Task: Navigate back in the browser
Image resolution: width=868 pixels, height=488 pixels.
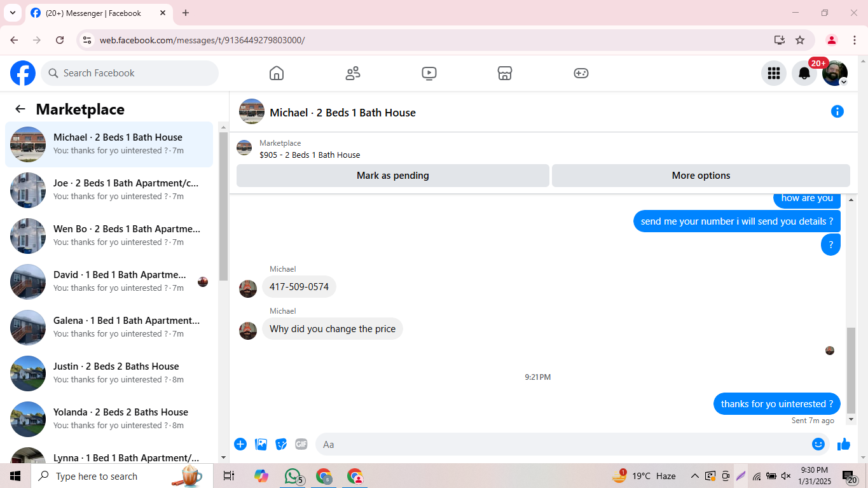Action: (x=14, y=40)
